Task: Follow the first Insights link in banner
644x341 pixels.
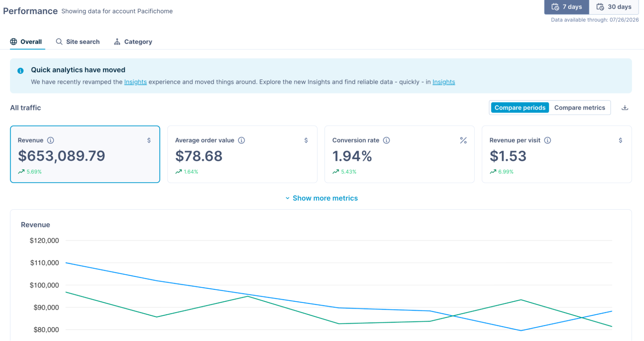Action: pos(135,82)
